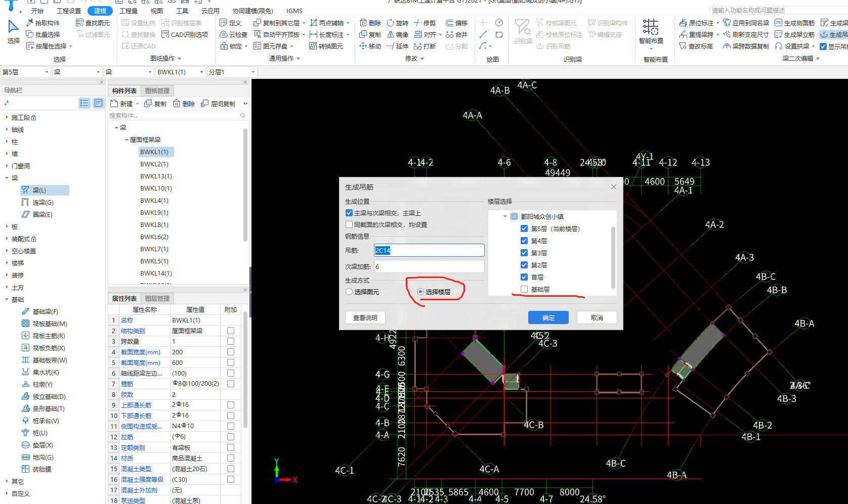Click the 查找图元 find element tool
848x504 pixels.
click(x=93, y=23)
